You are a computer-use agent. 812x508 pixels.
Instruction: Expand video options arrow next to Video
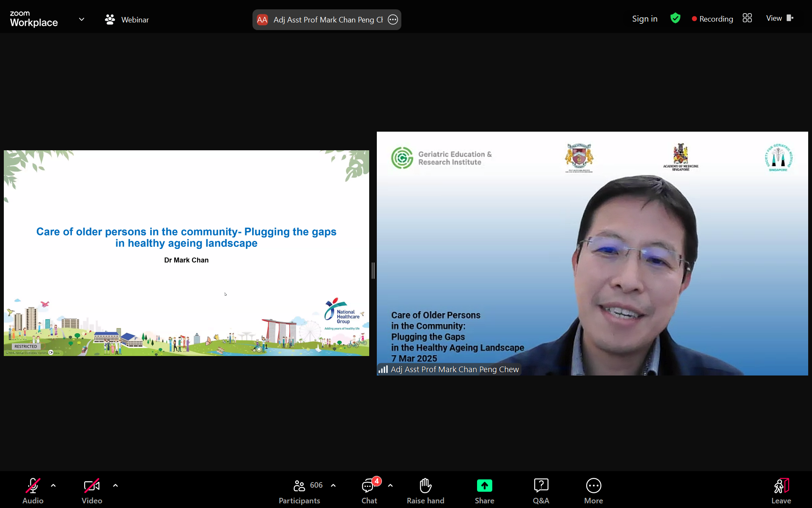[115, 486]
